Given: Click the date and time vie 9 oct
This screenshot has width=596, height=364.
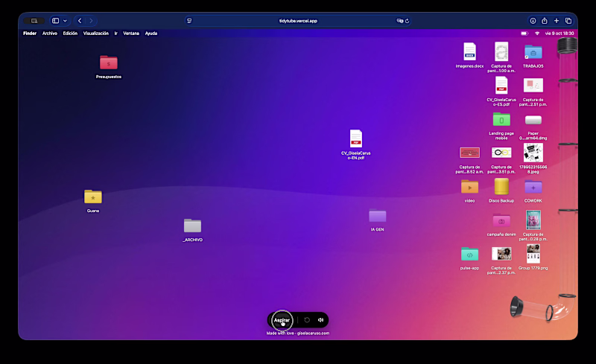Looking at the screenshot, I should [559, 33].
